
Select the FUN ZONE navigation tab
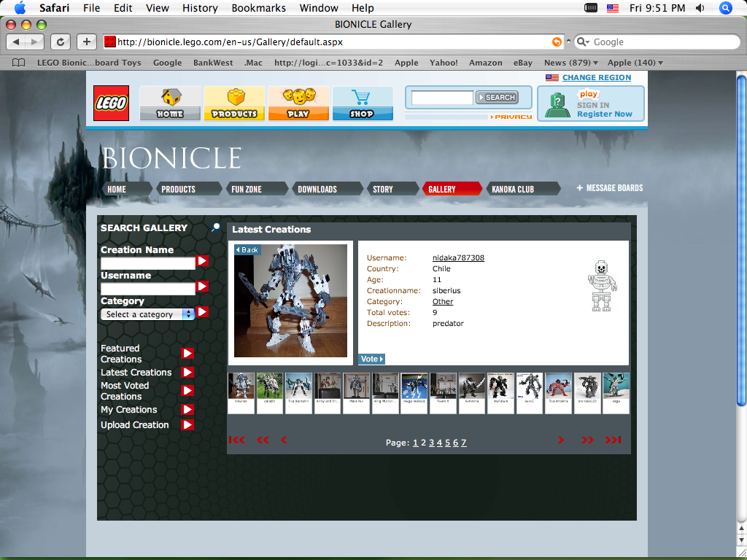256,189
